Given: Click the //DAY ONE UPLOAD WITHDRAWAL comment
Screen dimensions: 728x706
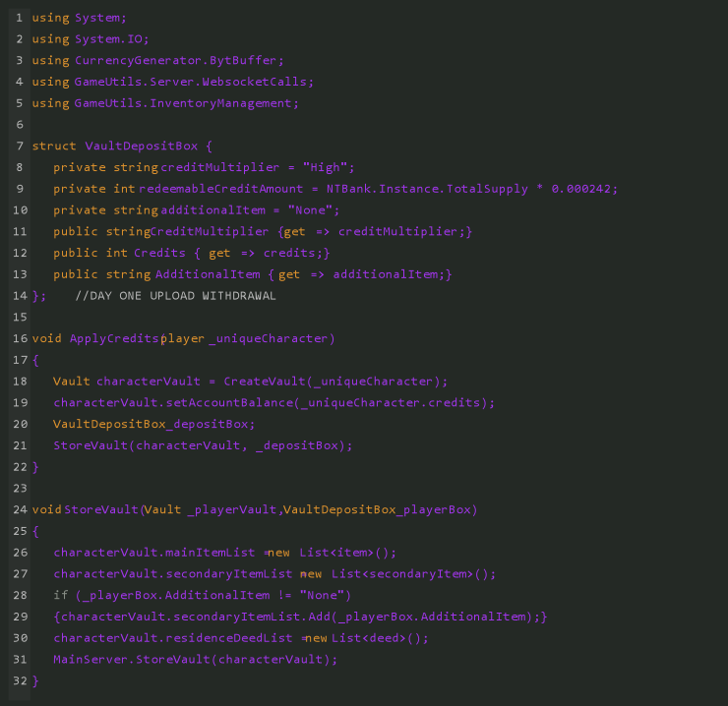Looking at the screenshot, I should [175, 296].
